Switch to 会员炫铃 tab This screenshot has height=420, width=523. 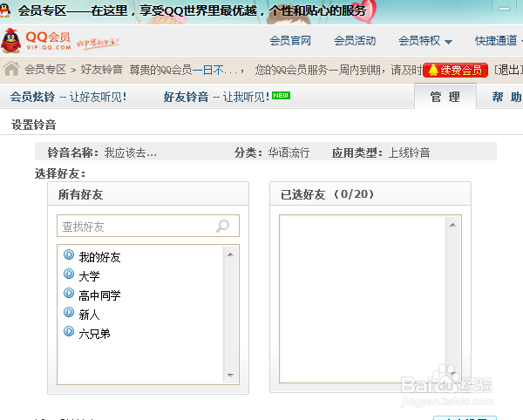pyautogui.click(x=68, y=97)
